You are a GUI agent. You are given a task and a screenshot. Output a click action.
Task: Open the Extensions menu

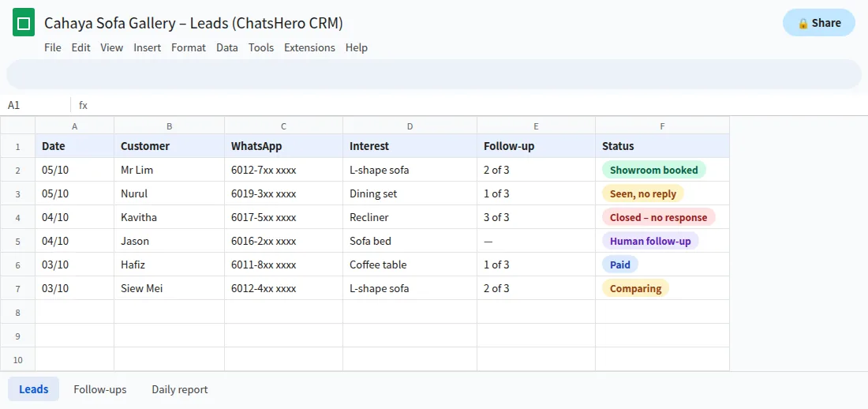[309, 47]
